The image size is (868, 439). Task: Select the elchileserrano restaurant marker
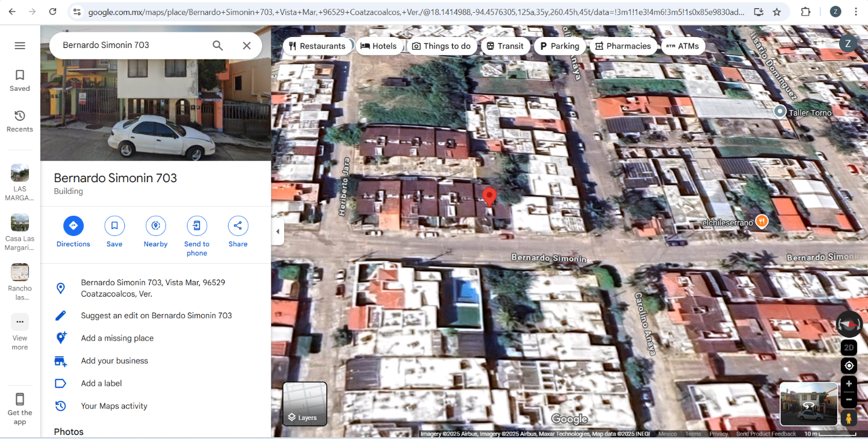coord(763,222)
